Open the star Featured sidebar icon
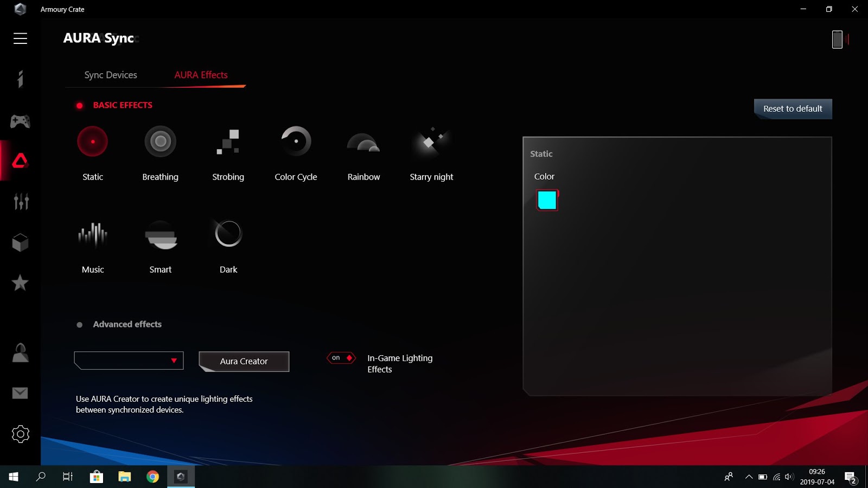The width and height of the screenshot is (868, 488). click(20, 282)
